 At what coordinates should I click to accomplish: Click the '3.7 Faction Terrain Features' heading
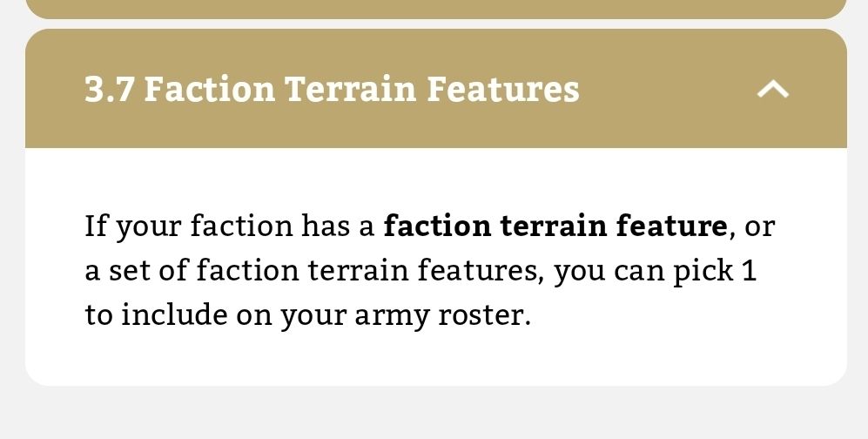click(x=331, y=89)
